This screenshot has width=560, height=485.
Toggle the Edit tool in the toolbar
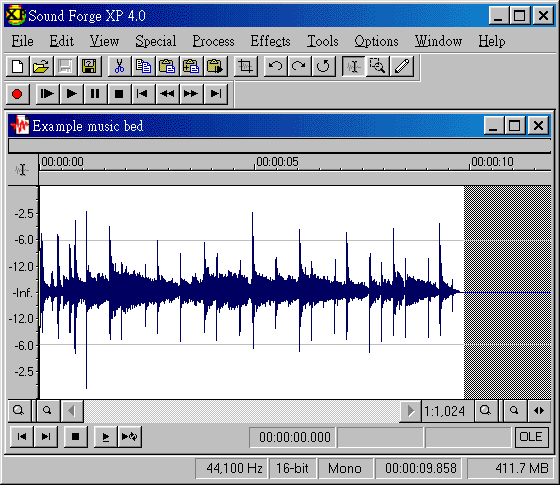click(x=354, y=66)
